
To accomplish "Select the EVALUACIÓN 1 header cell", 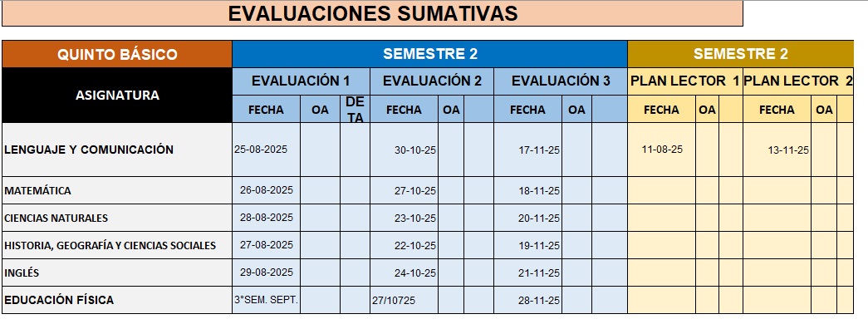I will 301,81.
